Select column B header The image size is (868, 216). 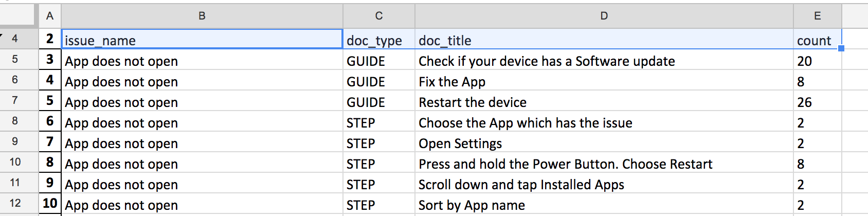pyautogui.click(x=202, y=16)
